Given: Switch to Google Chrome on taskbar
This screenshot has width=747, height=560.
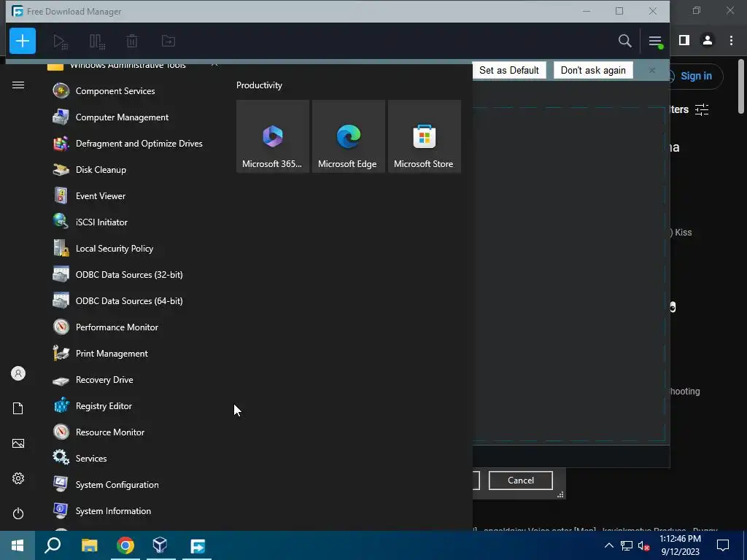Looking at the screenshot, I should (x=125, y=545).
